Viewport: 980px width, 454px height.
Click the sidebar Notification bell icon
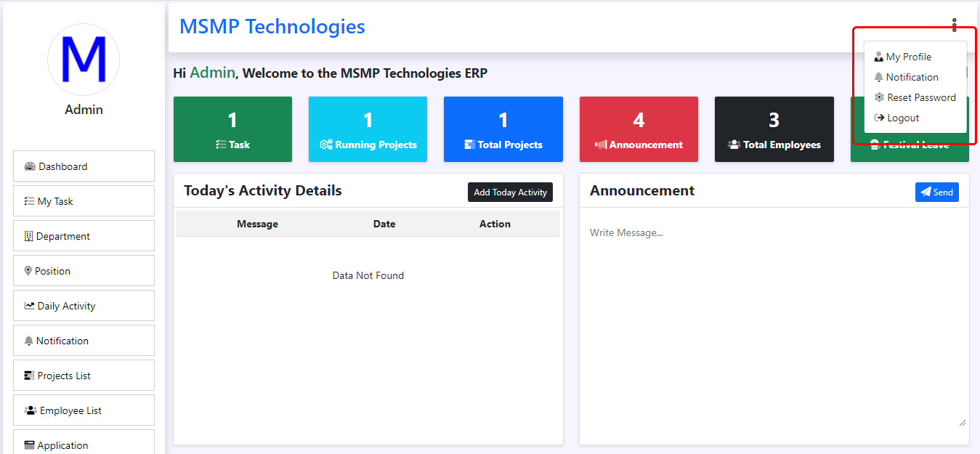pyautogui.click(x=29, y=341)
